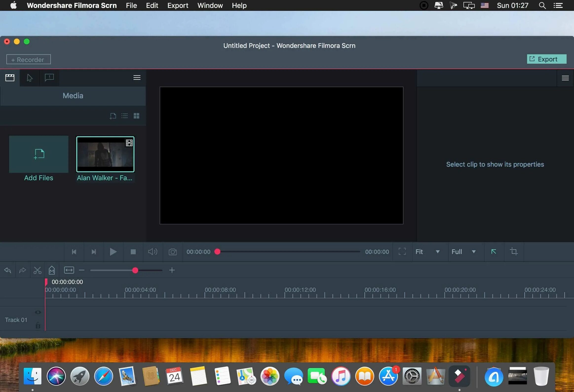This screenshot has height=392, width=574.
Task: Toggle Track 01 visibility eye icon
Action: click(x=38, y=312)
